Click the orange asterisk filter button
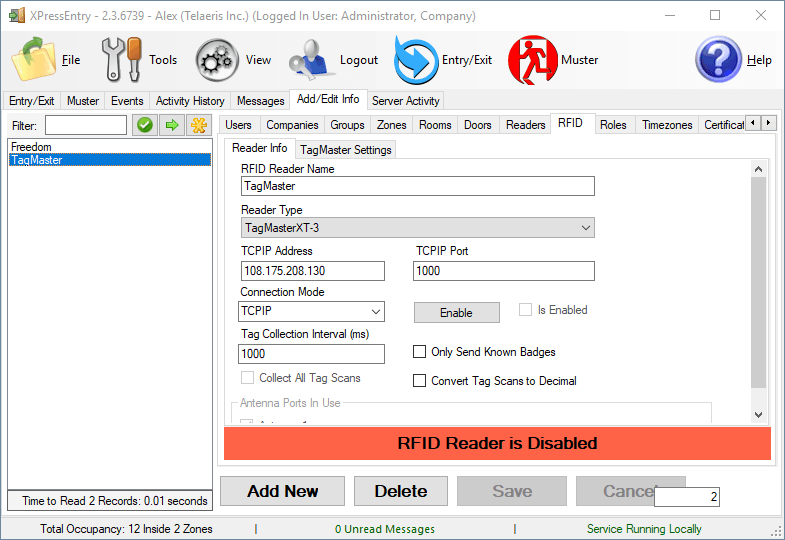Image resolution: width=785 pixels, height=540 pixels. [x=199, y=125]
